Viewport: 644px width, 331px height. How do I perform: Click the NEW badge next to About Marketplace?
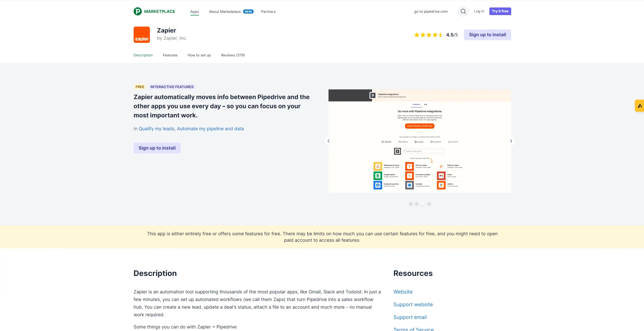coord(248,11)
